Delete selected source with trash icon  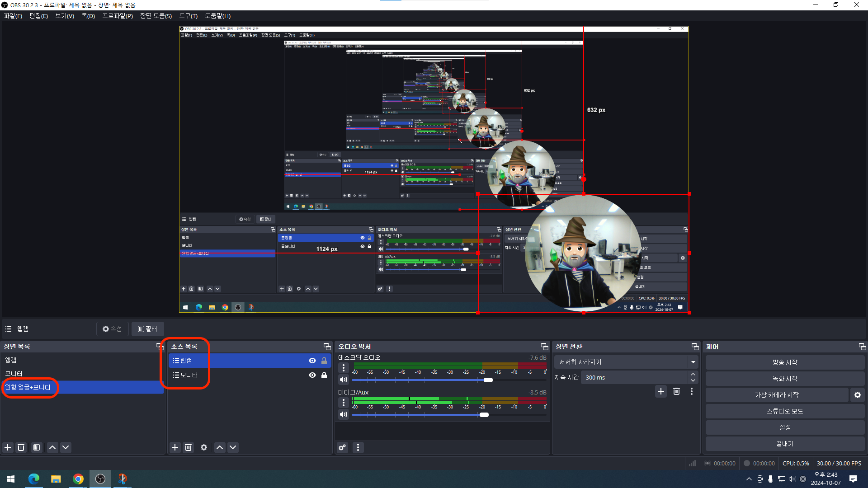(x=189, y=447)
